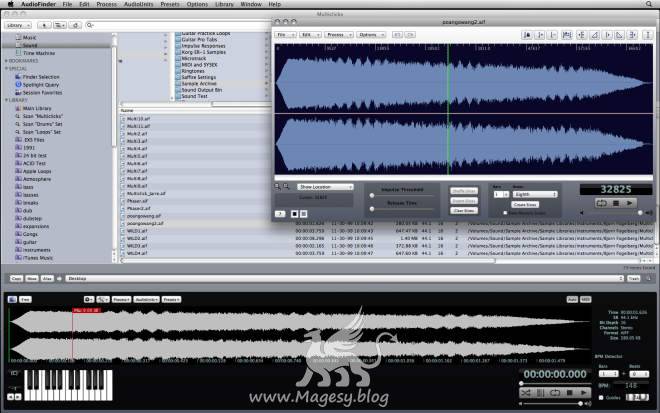Screen dimensions: 660x413
Task: Click the Spotlight magnifier in menu bar
Action: pyautogui.click(x=649, y=4)
